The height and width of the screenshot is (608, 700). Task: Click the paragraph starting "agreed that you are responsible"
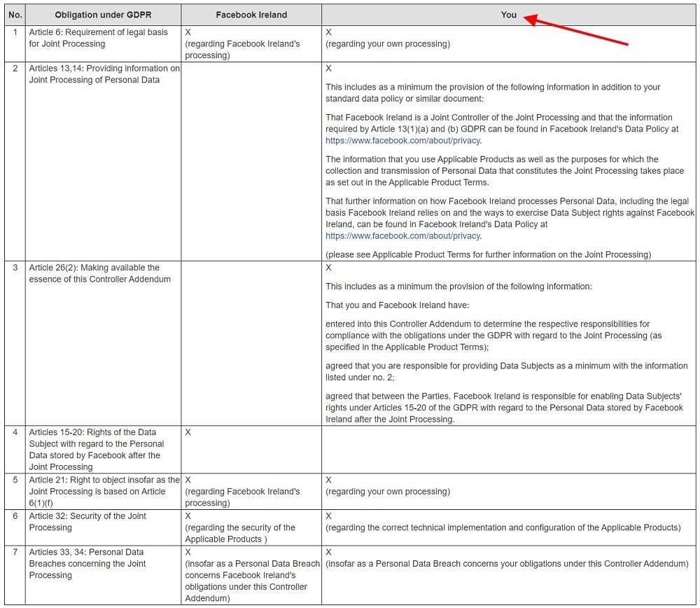pyautogui.click(x=507, y=371)
